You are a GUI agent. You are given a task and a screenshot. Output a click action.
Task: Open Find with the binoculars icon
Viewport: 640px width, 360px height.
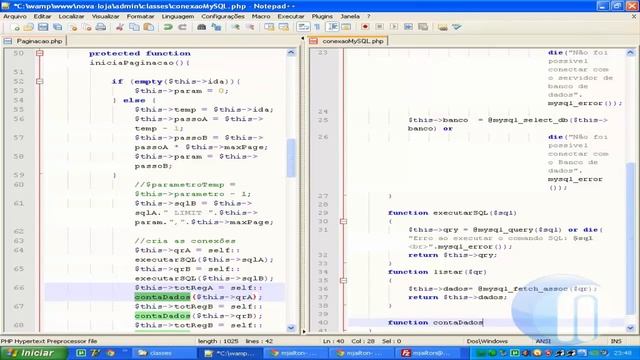[x=202, y=27]
